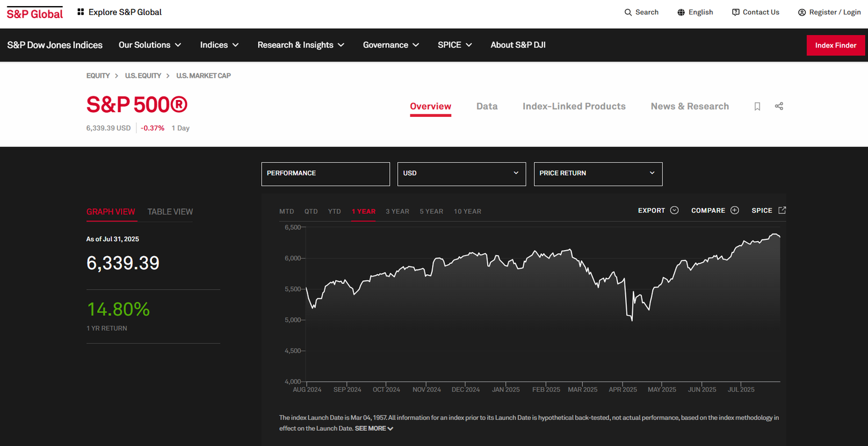Click the Contact Us chat icon
The height and width of the screenshot is (446, 868).
pyautogui.click(x=735, y=12)
